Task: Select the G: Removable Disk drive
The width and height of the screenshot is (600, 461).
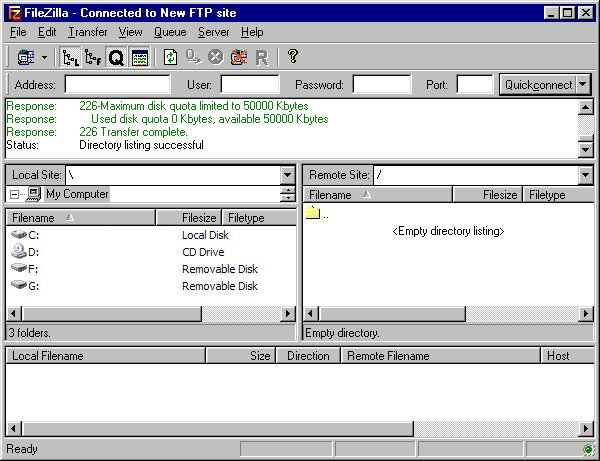Action: pyautogui.click(x=25, y=285)
